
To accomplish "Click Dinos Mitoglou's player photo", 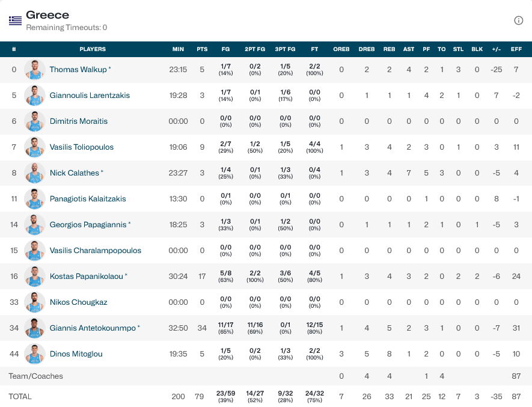I will (x=35, y=354).
